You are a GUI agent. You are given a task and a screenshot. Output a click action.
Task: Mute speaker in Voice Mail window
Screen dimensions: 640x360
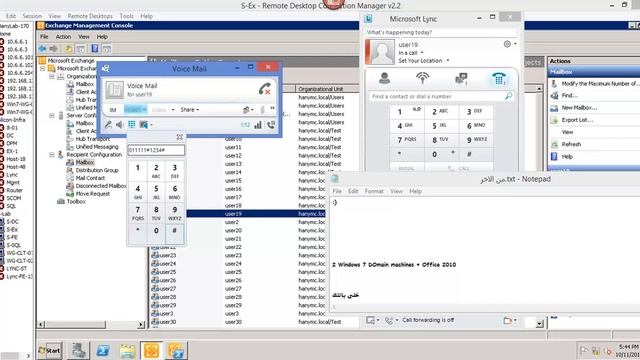click(120, 124)
